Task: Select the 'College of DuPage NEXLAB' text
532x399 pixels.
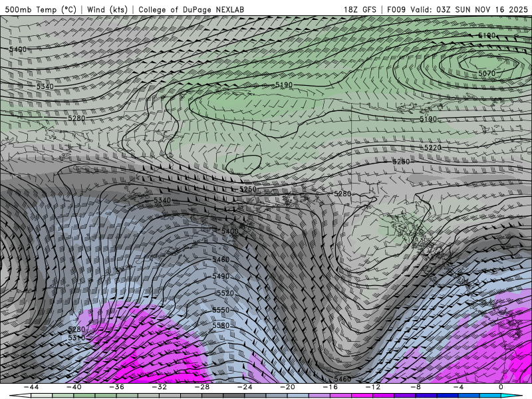Action: click(191, 9)
